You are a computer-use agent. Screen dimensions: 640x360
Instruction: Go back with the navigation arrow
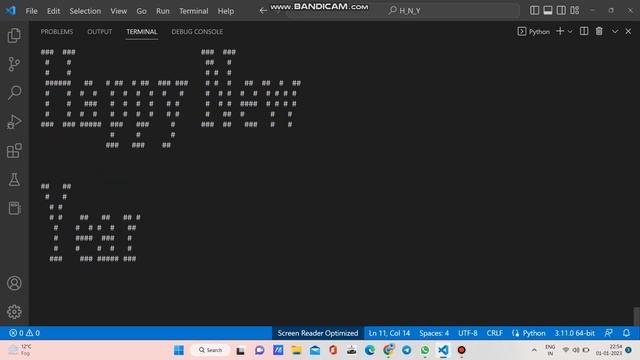(x=263, y=11)
